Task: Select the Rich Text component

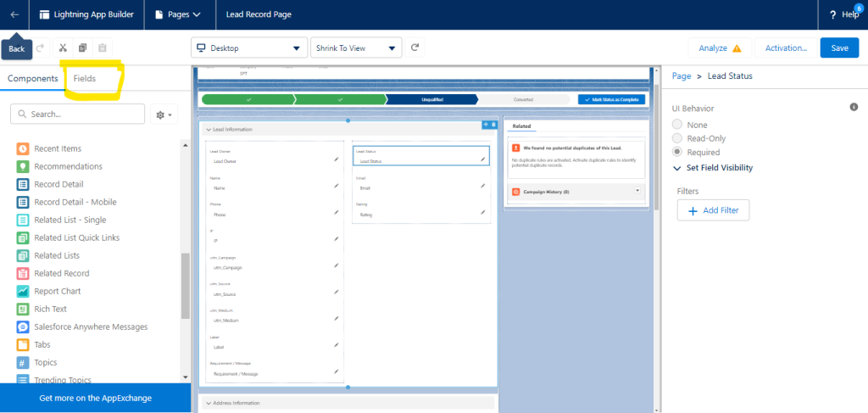Action: tap(50, 309)
